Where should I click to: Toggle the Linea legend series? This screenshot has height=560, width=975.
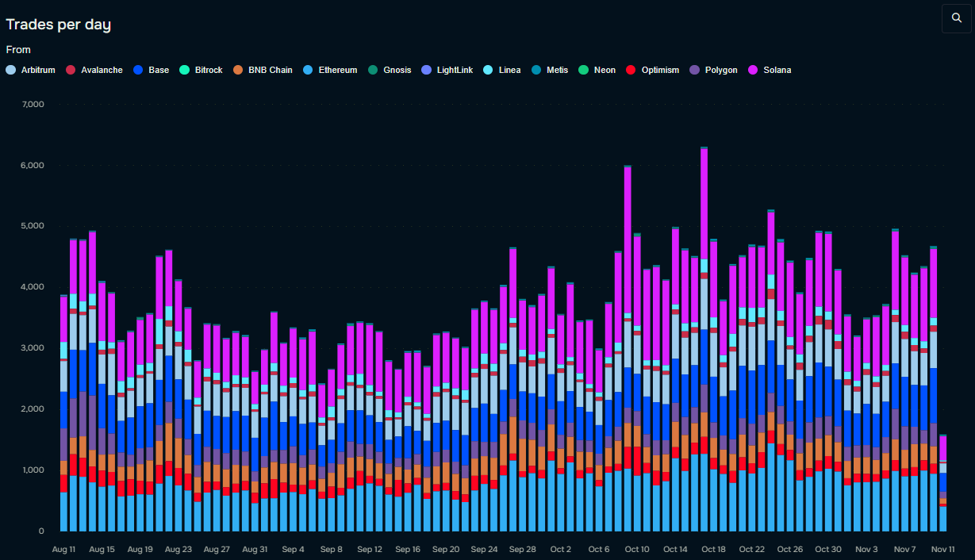click(x=502, y=70)
